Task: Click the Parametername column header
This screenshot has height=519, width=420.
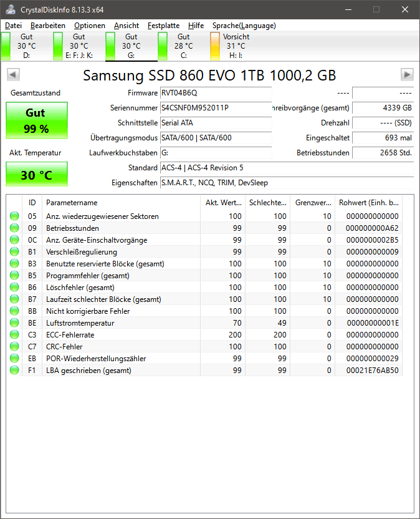Action: pos(121,203)
